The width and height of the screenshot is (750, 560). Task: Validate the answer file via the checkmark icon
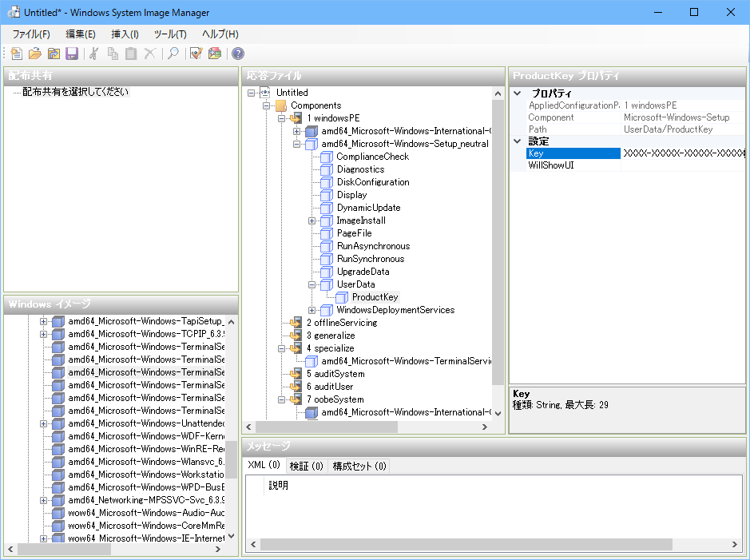click(x=196, y=54)
